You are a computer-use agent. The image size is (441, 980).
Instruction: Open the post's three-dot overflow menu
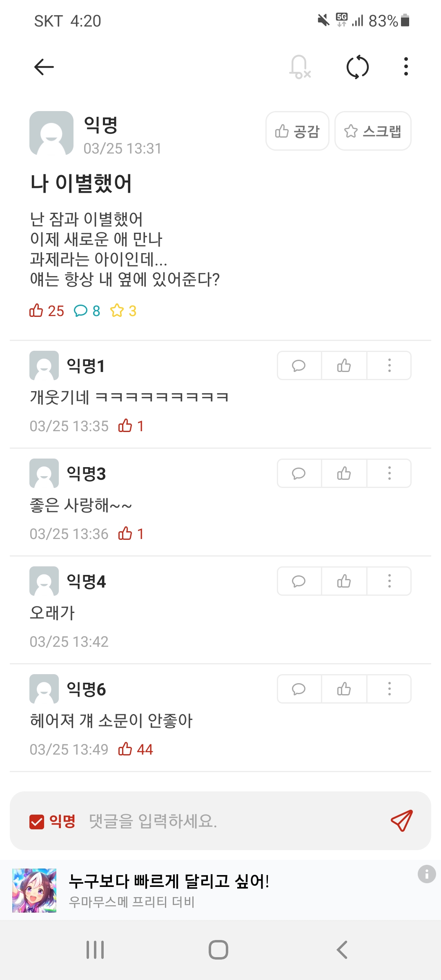coord(405,67)
